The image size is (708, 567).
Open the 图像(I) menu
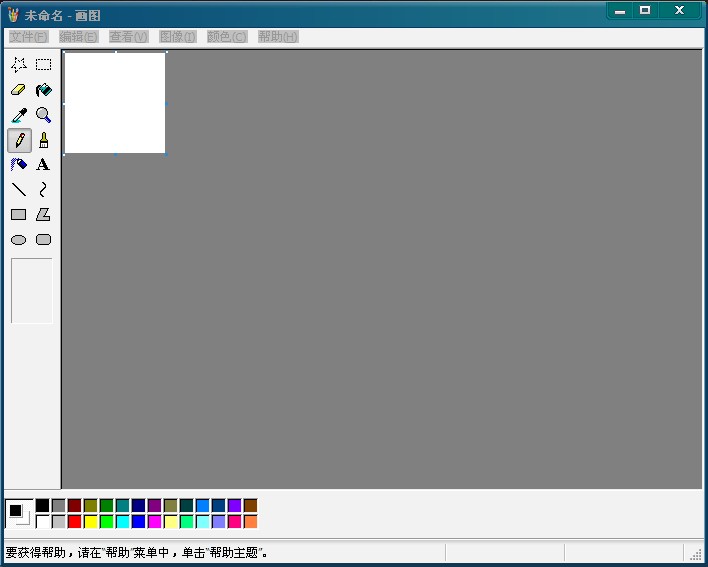[178, 37]
